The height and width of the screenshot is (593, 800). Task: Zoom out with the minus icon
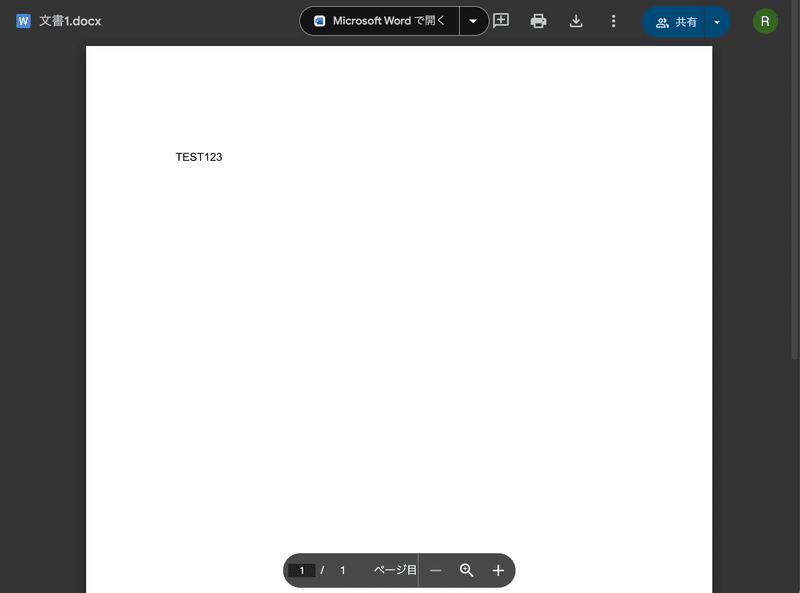point(435,570)
